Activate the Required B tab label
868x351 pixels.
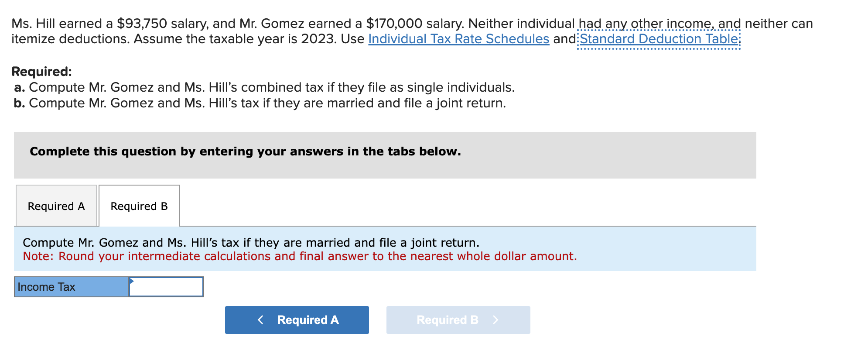pyautogui.click(x=139, y=205)
